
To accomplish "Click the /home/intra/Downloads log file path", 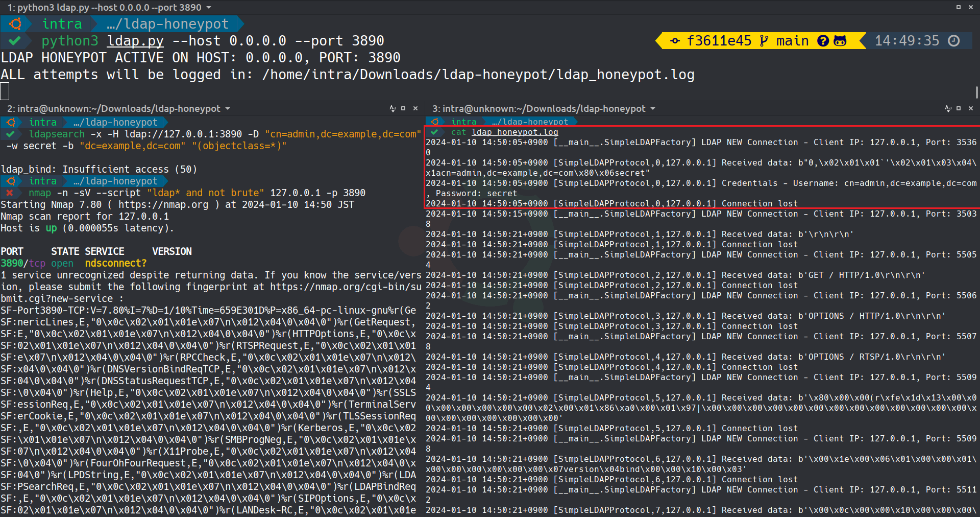I will click(x=478, y=75).
